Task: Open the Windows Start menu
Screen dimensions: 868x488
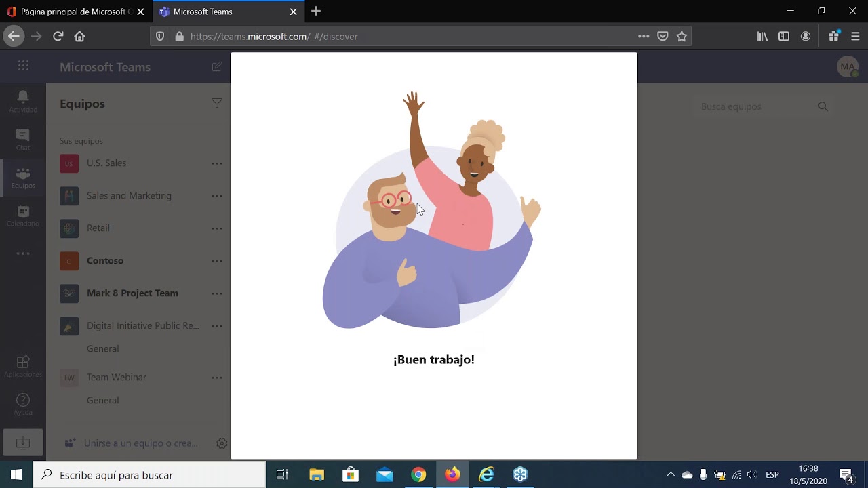Action: (x=16, y=474)
